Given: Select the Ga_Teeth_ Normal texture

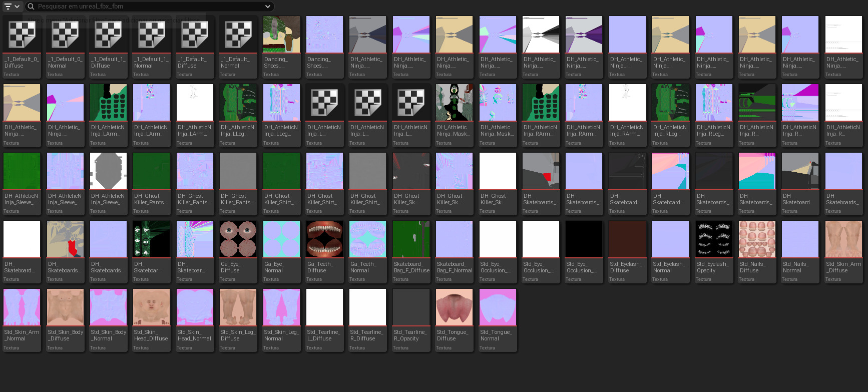Looking at the screenshot, I should (368, 251).
